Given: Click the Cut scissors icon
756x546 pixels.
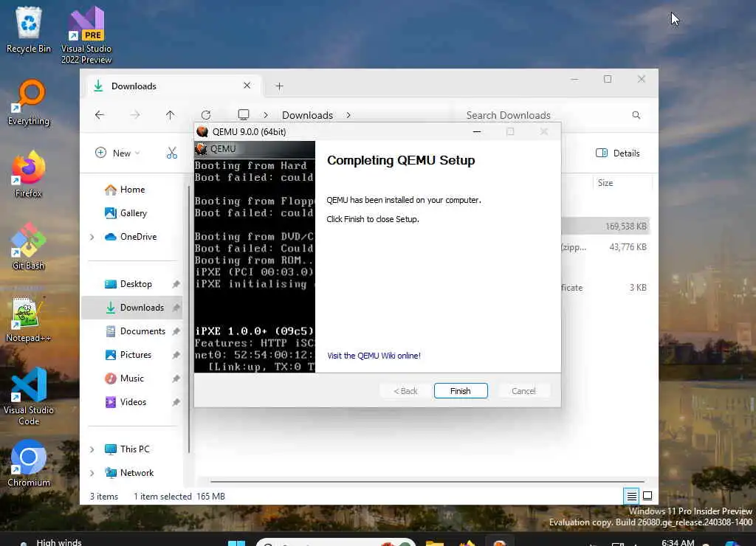Looking at the screenshot, I should [171, 153].
